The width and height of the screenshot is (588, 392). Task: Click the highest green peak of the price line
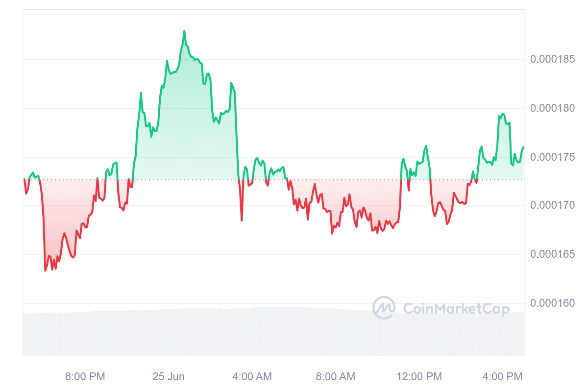click(184, 31)
